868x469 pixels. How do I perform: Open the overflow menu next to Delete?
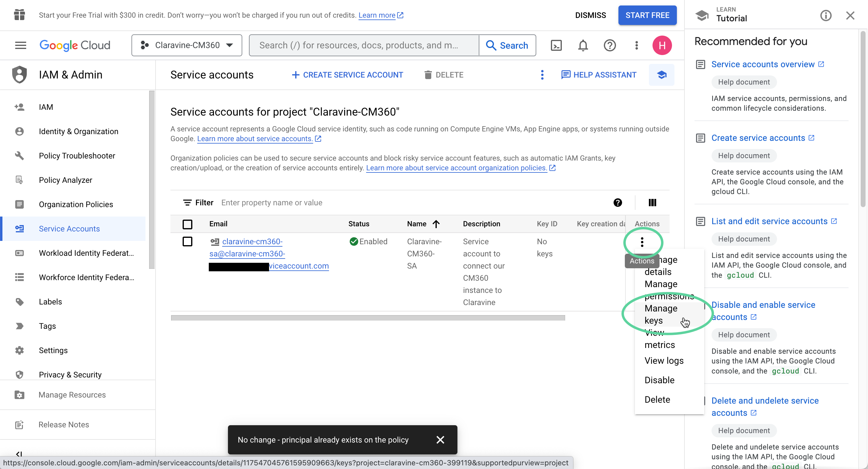tap(542, 75)
